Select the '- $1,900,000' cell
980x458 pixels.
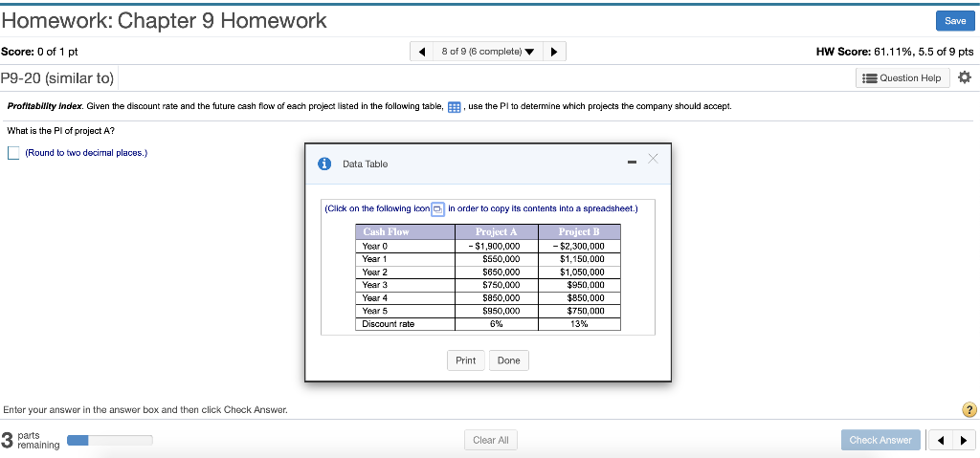point(497,246)
